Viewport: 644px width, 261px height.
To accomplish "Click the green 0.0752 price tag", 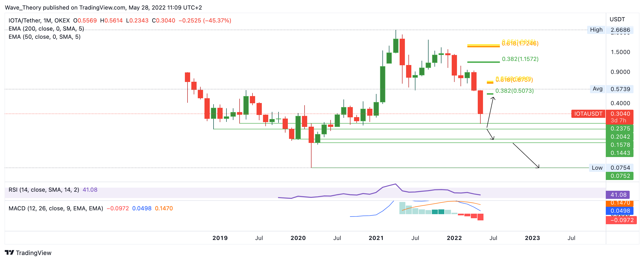I will [x=619, y=176].
